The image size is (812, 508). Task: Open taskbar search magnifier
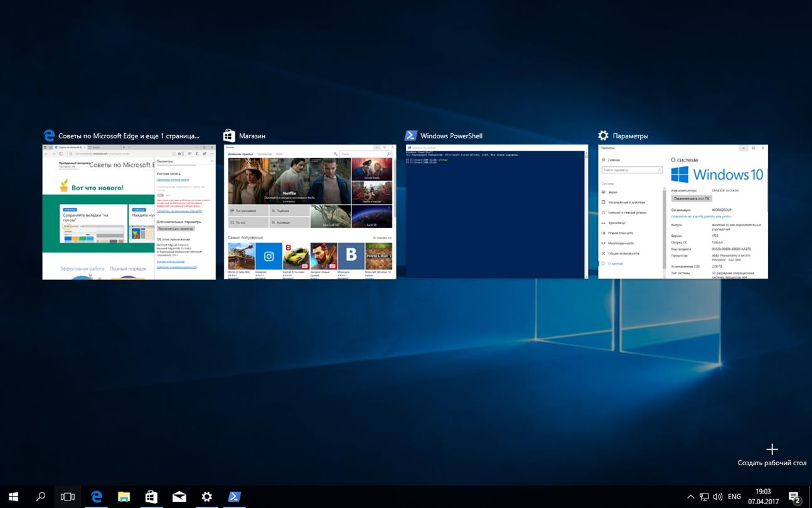click(41, 497)
